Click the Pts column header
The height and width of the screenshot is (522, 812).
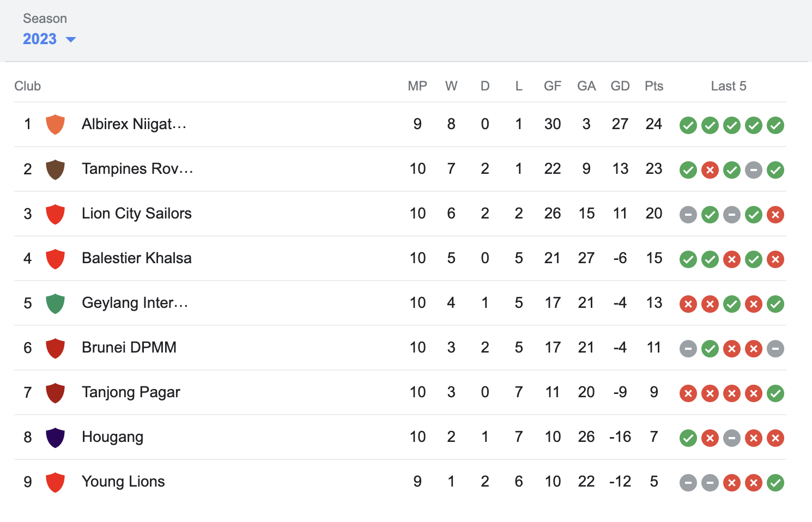pos(653,86)
